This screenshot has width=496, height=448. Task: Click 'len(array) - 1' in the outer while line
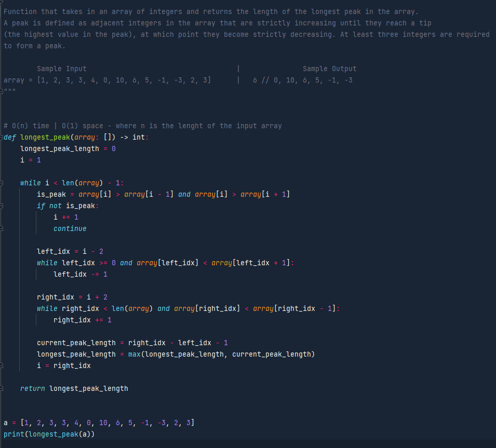[x=91, y=183]
